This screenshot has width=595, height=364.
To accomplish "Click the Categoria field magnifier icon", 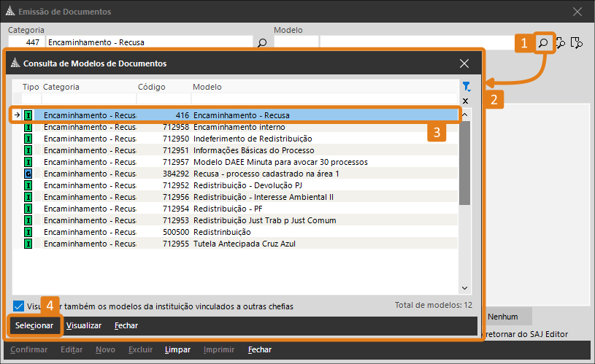I will 262,43.
